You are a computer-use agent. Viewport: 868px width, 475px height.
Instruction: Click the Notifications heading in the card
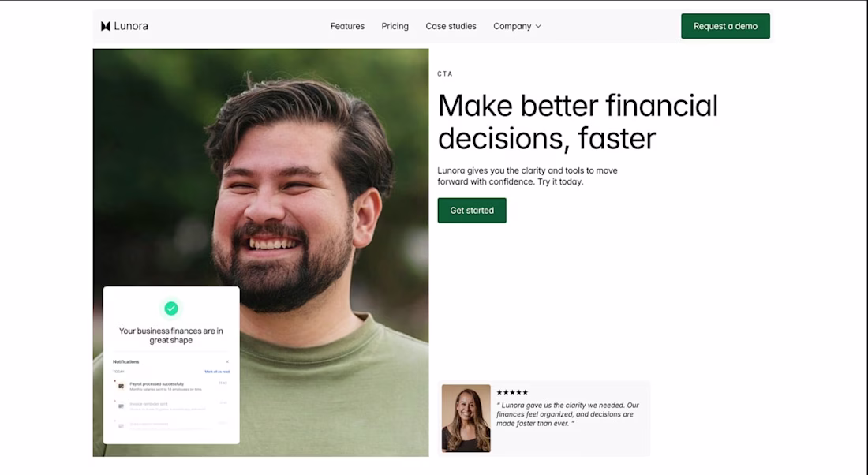click(125, 362)
